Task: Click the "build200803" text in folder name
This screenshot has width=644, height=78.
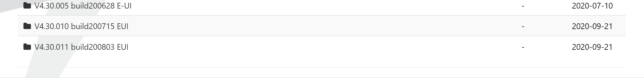Action: click(x=93, y=47)
